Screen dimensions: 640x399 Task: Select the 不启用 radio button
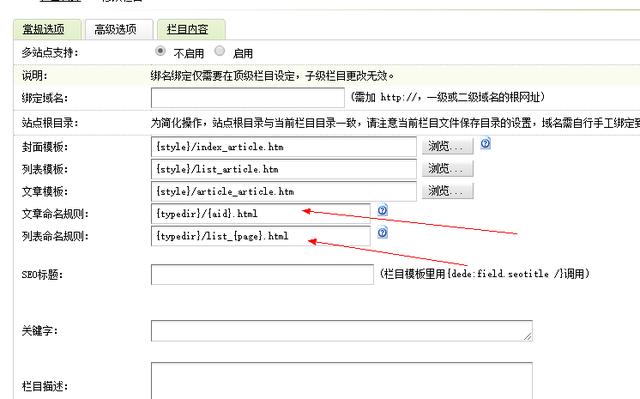tap(160, 51)
